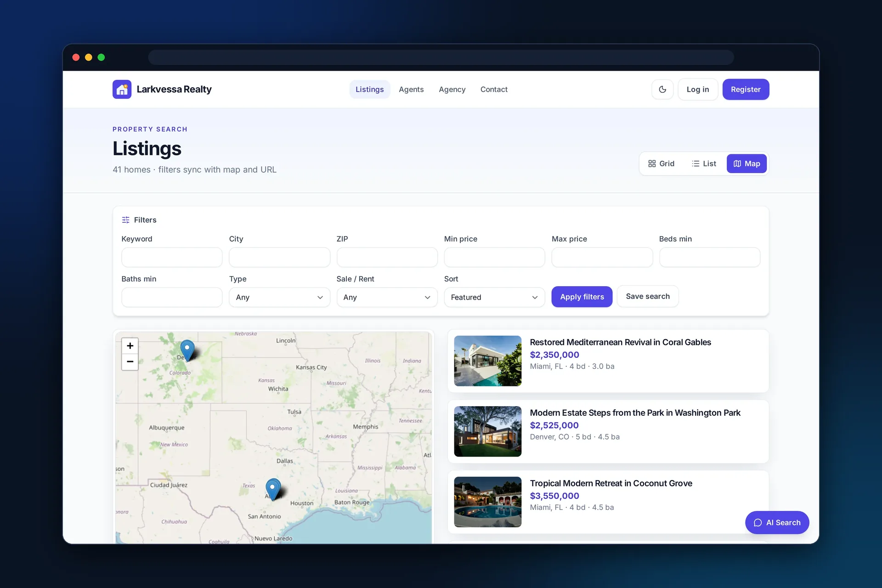Select the map pin over Denver
The height and width of the screenshot is (588, 882).
[187, 350]
